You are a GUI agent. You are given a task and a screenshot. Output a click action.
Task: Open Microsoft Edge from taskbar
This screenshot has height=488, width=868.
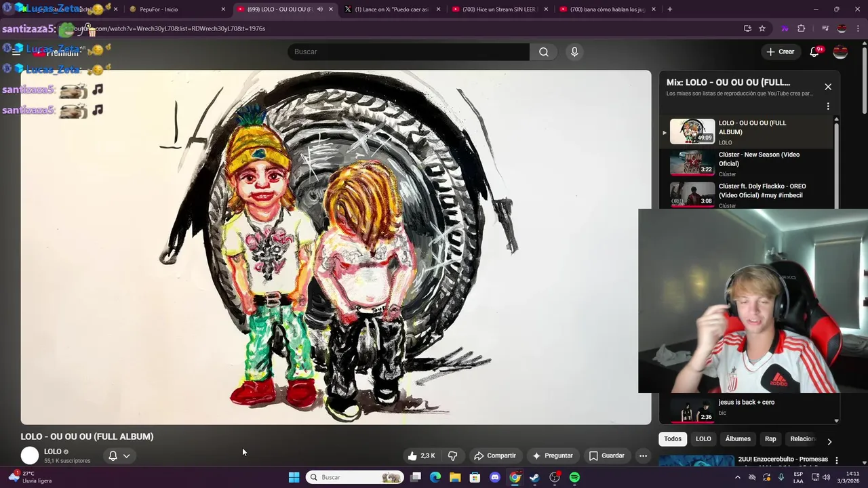[x=435, y=477]
